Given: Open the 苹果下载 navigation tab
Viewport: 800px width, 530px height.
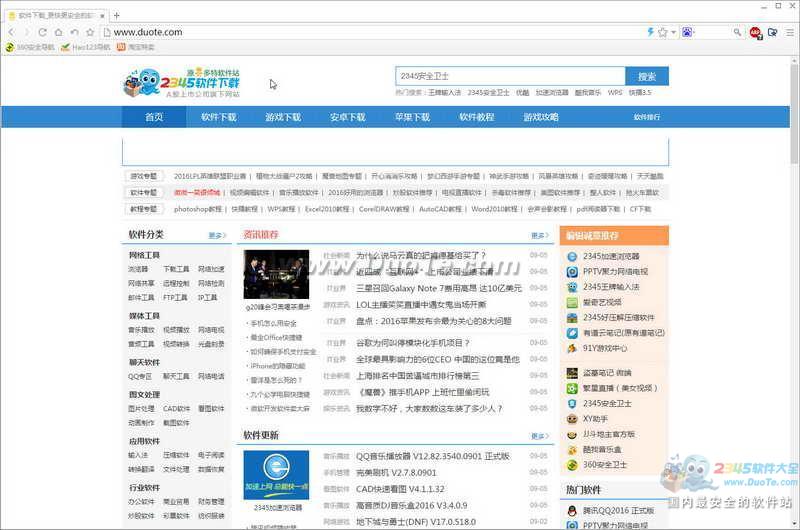Looking at the screenshot, I should point(412,117).
